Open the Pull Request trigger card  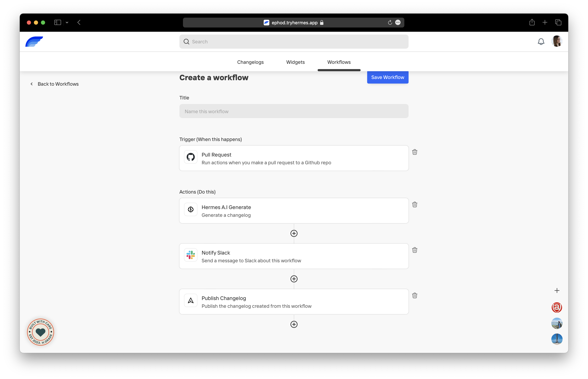[294, 158]
